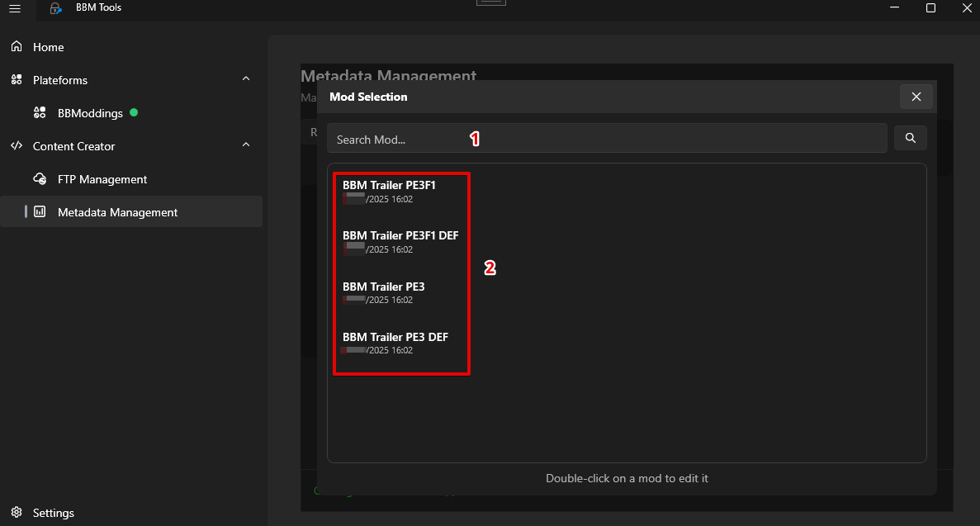Screen dimensions: 980x526
Task: Click the BBM Tools app logo
Action: pyautogui.click(x=56, y=8)
